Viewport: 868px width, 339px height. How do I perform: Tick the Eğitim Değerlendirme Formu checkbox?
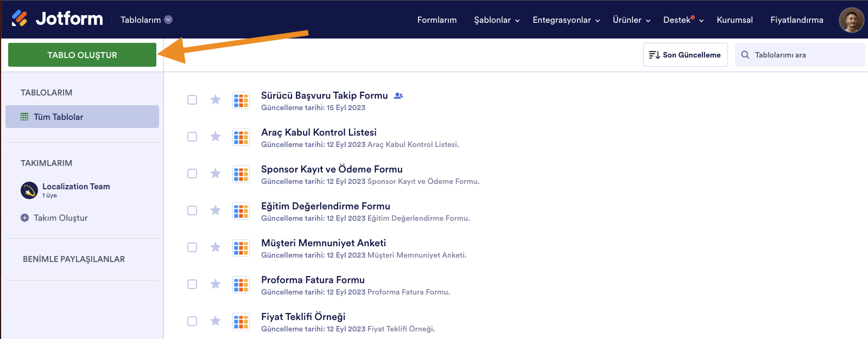pos(192,210)
